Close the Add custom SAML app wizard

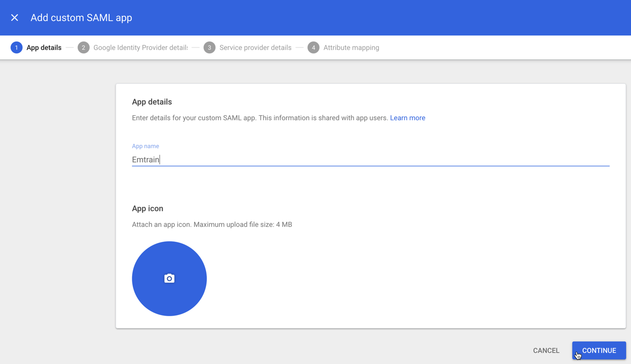tap(14, 17)
